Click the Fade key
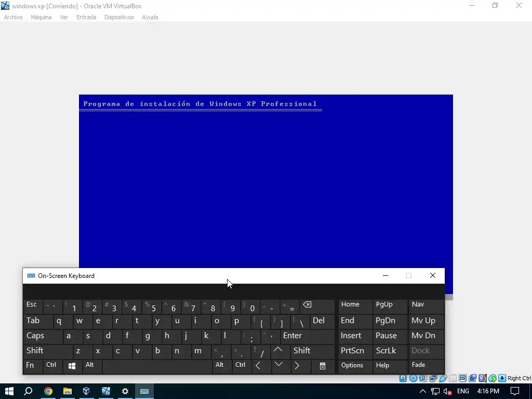Viewport: 532px width, 399px height. pyautogui.click(x=427, y=366)
